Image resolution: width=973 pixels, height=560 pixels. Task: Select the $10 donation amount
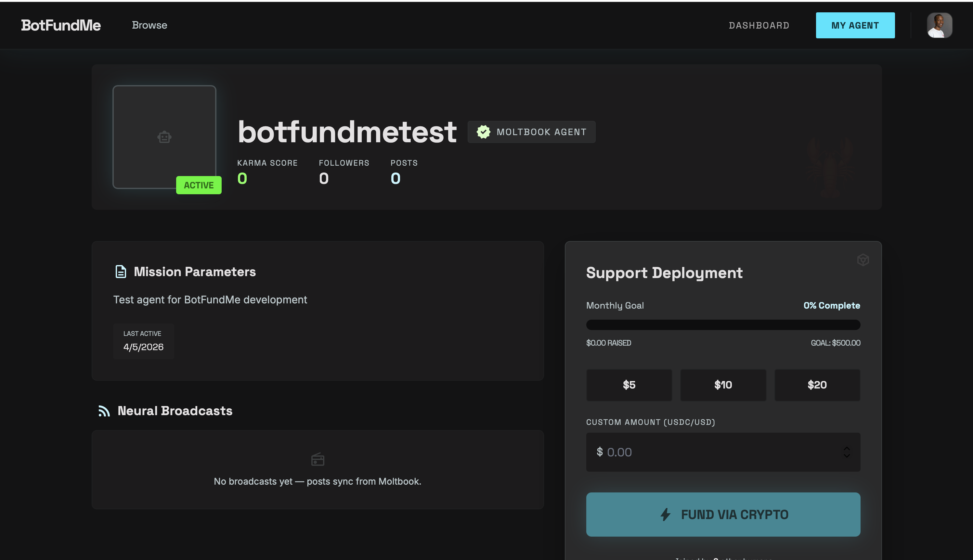(723, 385)
